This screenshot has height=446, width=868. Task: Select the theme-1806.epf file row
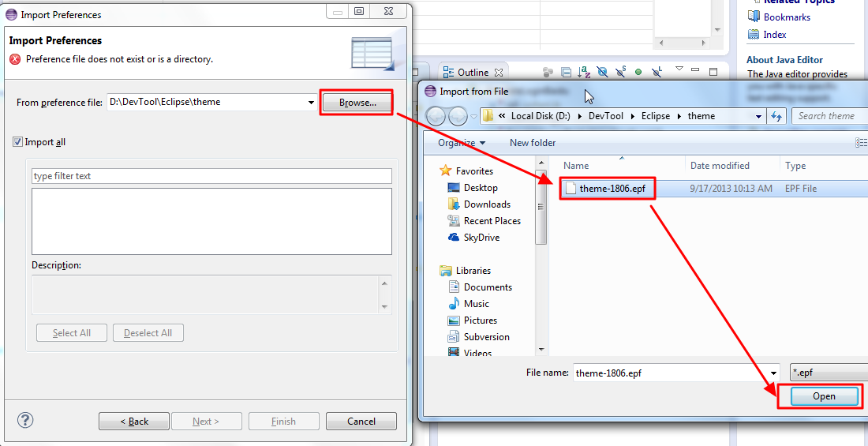tap(714, 189)
